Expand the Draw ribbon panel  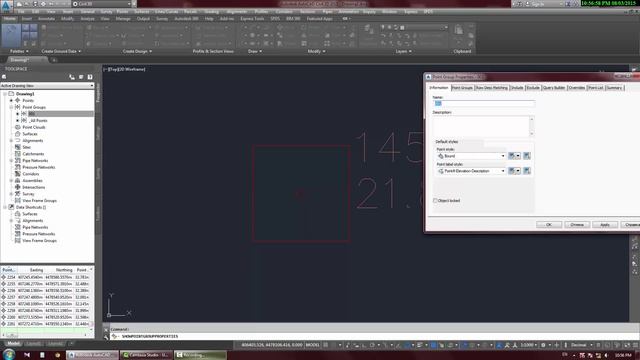pos(255,51)
